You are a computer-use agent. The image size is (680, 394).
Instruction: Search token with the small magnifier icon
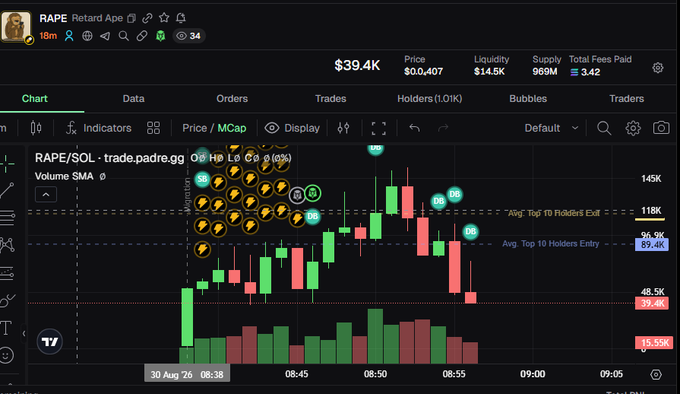click(124, 36)
